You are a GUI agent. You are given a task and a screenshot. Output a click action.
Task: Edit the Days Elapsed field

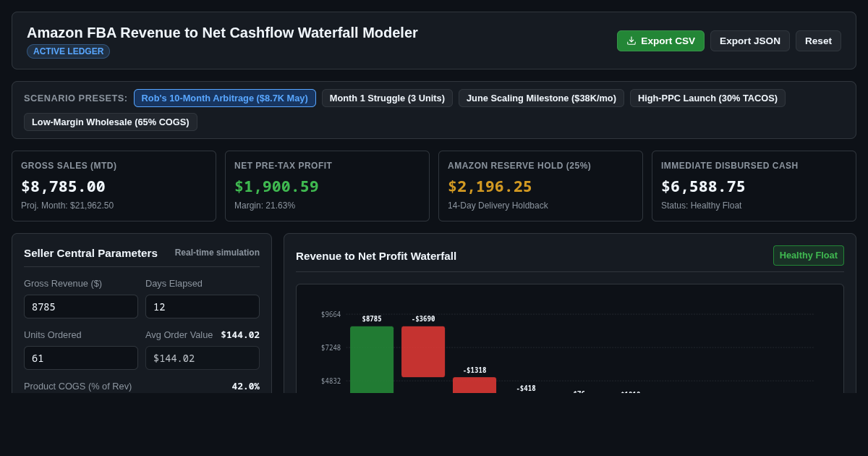click(x=203, y=307)
